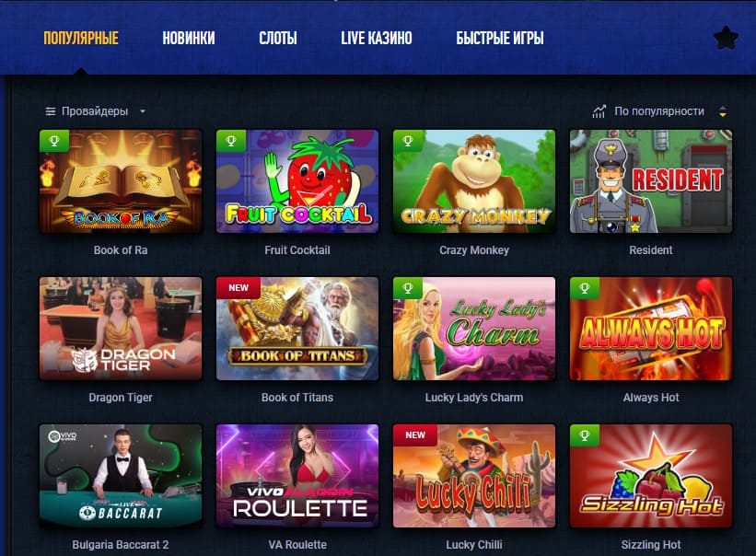The width and height of the screenshot is (756, 556).
Task: Open the Live Казино tab
Action: pos(377,38)
